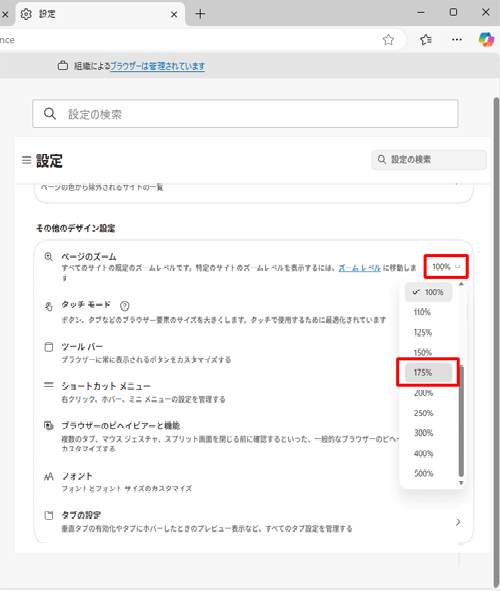Viewport: 500px width, 591px height.
Task: Select 110% in the zoom list
Action: [x=428, y=312]
